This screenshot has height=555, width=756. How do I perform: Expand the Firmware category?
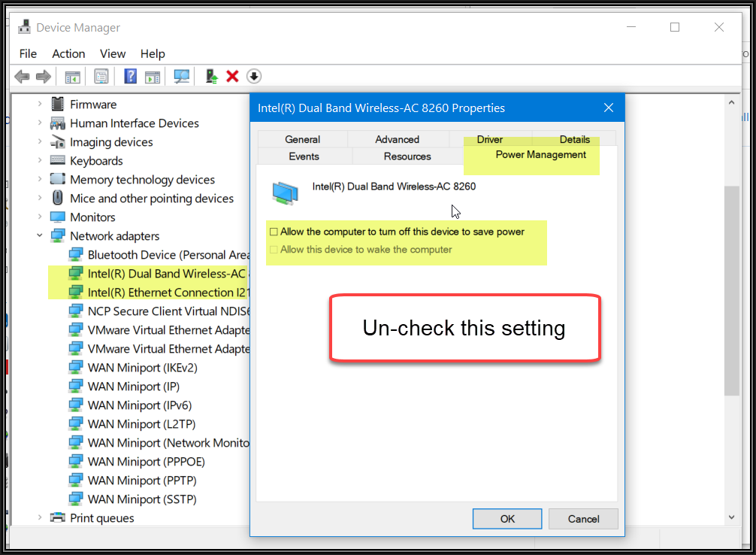coord(40,105)
